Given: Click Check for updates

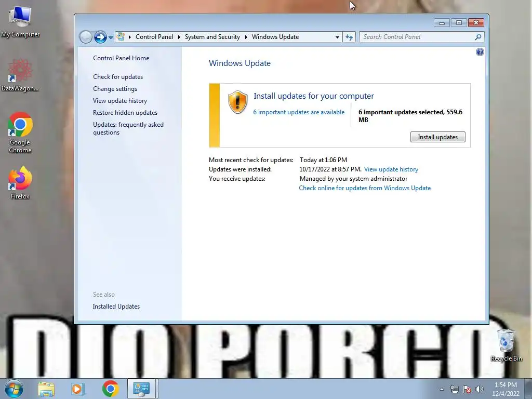Looking at the screenshot, I should point(118,77).
